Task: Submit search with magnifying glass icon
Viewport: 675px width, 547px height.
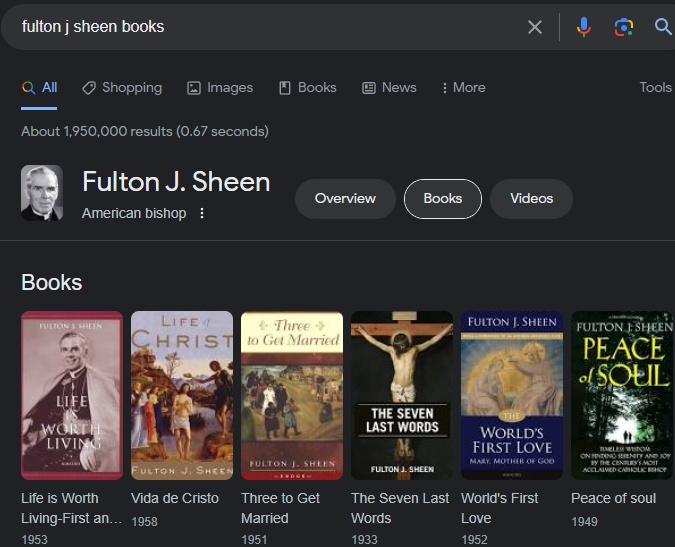Action: (x=663, y=27)
